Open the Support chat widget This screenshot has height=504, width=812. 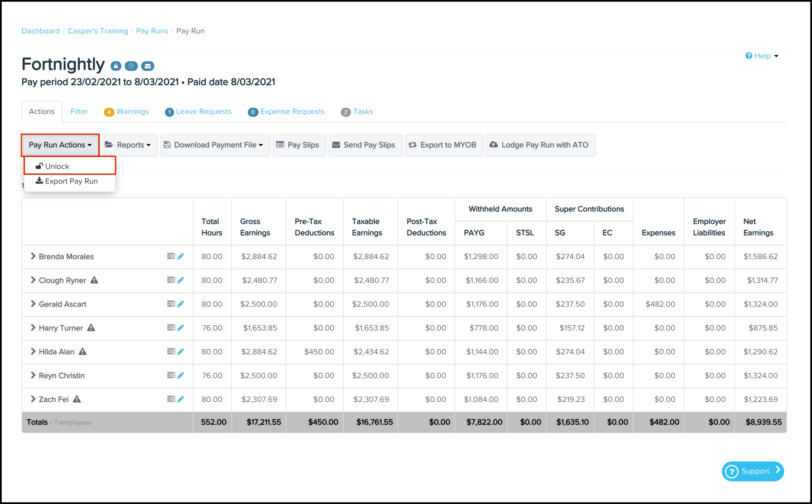tap(753, 471)
